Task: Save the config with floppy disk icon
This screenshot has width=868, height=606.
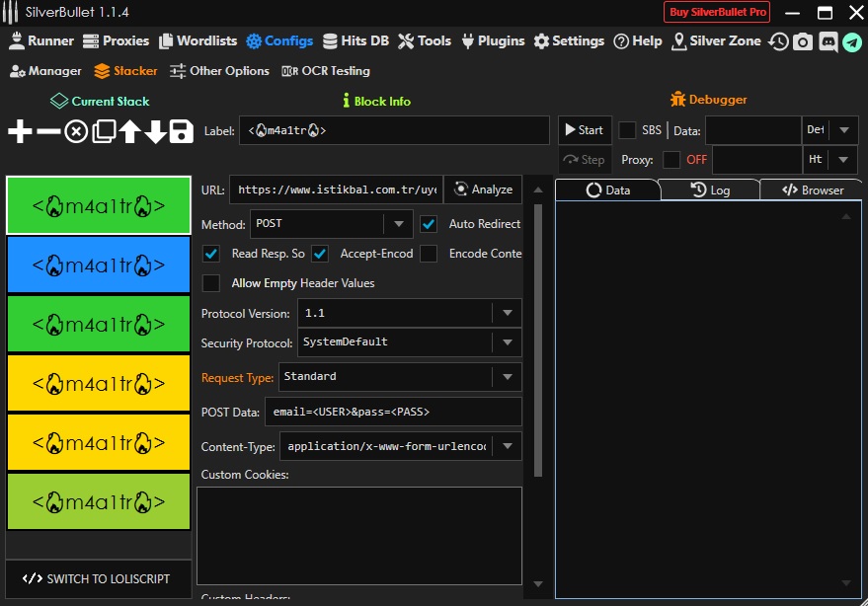Action: 182,131
